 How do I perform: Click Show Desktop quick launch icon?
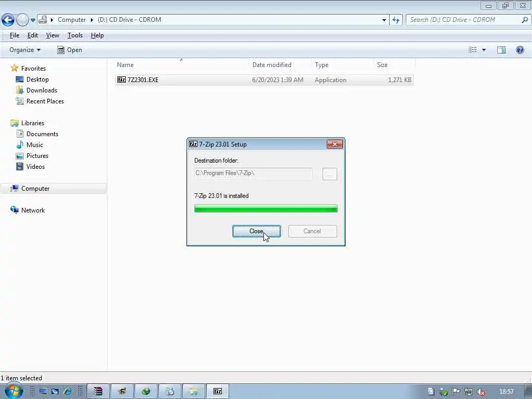tap(43, 392)
